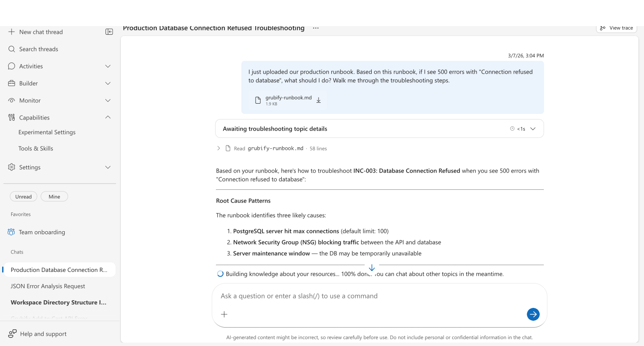Click the New chat thread plus icon
This screenshot has height=346, width=644.
click(12, 32)
